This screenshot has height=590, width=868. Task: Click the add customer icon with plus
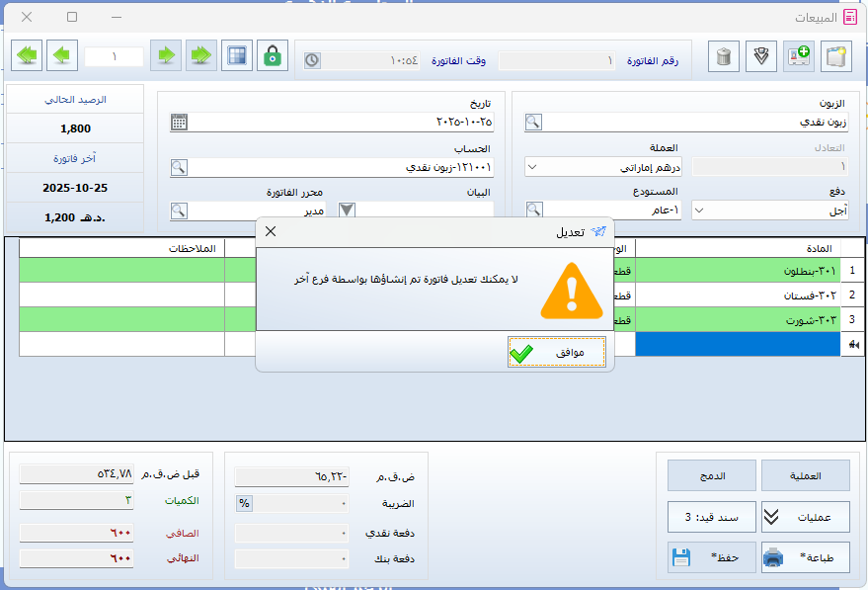tap(798, 56)
